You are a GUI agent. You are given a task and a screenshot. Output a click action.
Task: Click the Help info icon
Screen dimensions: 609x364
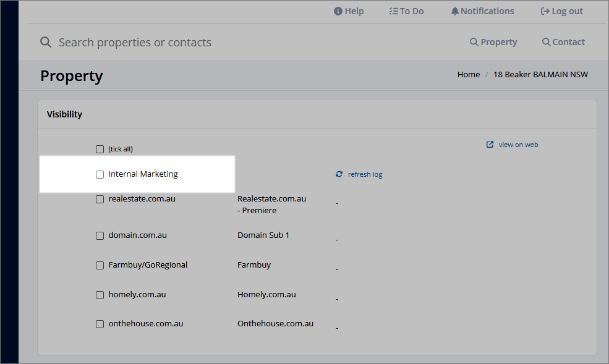pos(338,11)
